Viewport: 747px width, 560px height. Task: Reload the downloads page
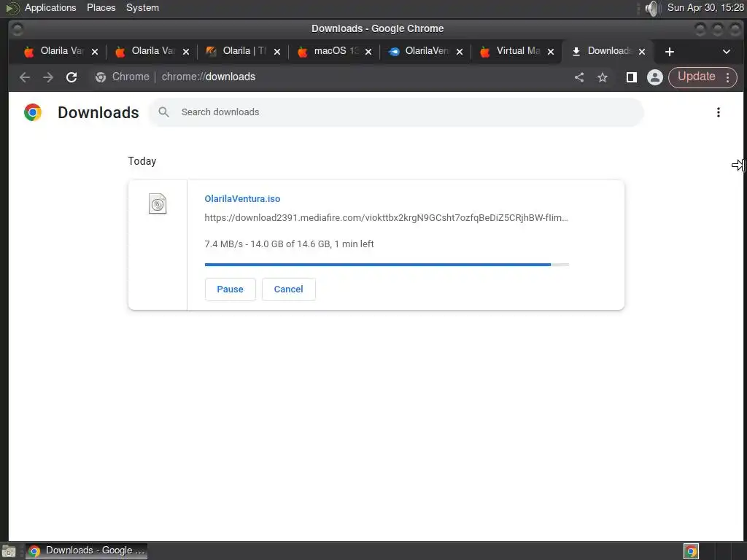coord(71,77)
